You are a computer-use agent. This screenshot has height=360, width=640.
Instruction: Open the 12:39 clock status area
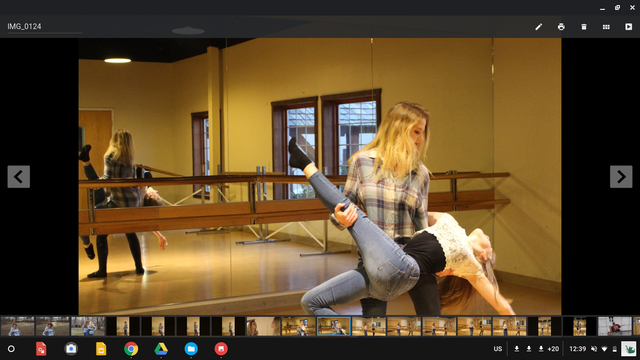578,349
